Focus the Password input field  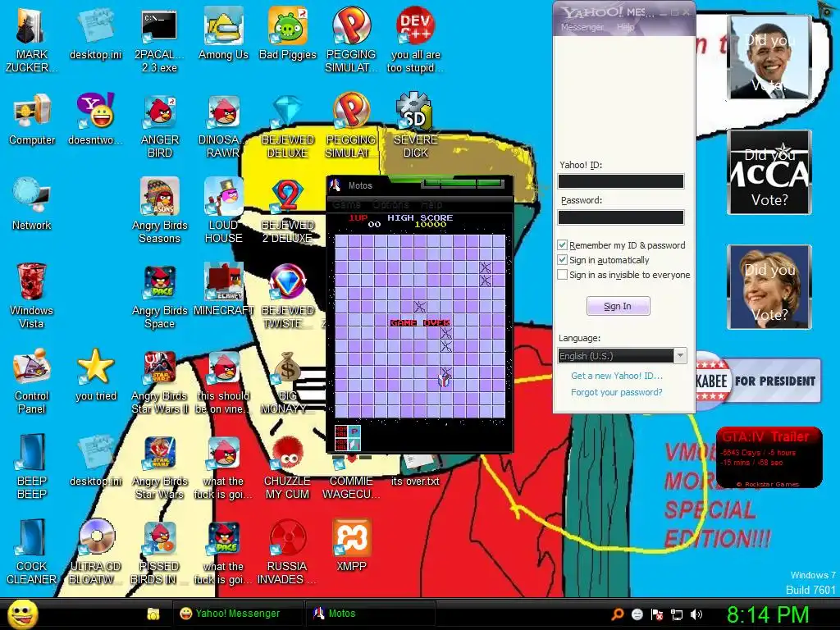(x=621, y=217)
